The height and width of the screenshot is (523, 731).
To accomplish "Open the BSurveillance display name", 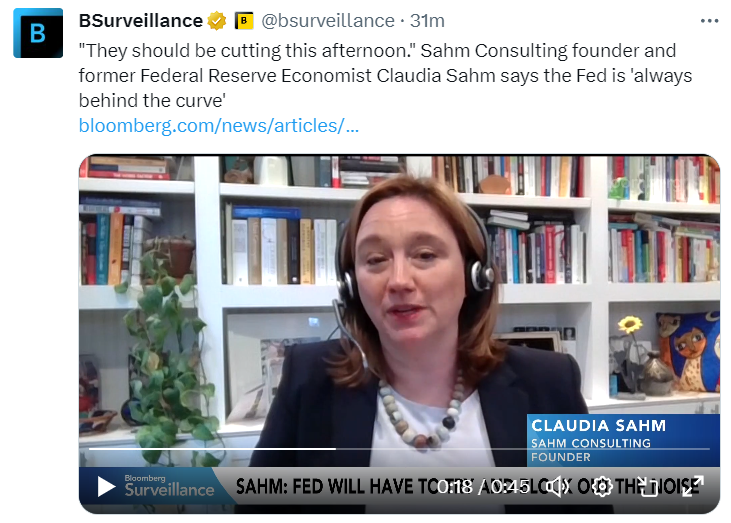I will coord(141,21).
